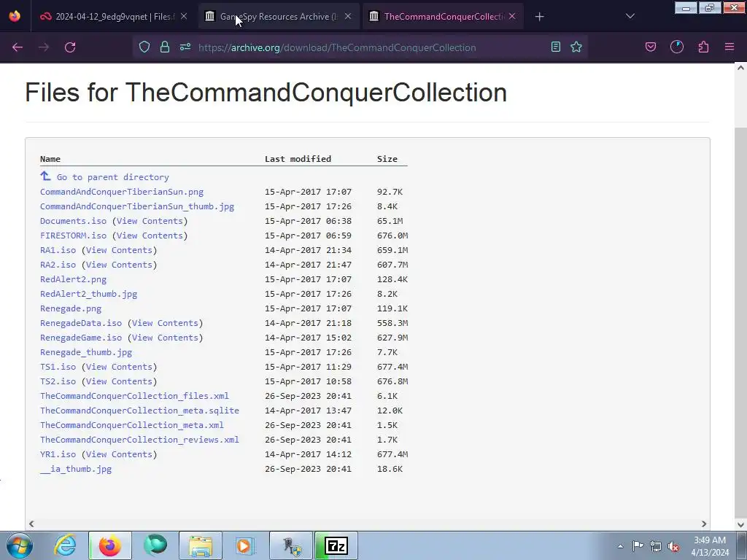Close the GameSpy Resources Archive tab
This screenshot has width=747, height=560.
348,16
